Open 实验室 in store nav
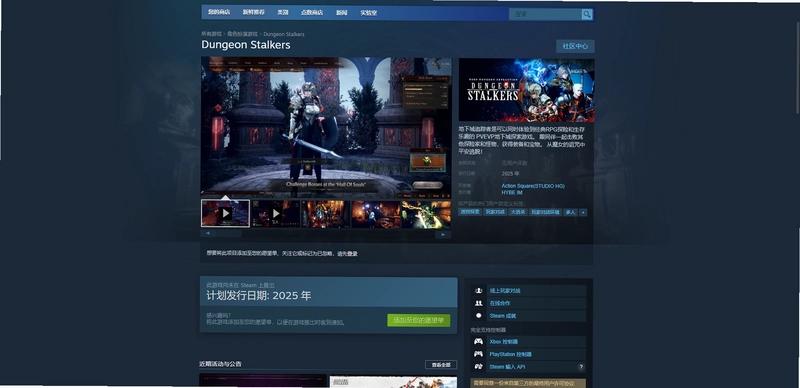This screenshot has height=388, width=800. [368, 12]
